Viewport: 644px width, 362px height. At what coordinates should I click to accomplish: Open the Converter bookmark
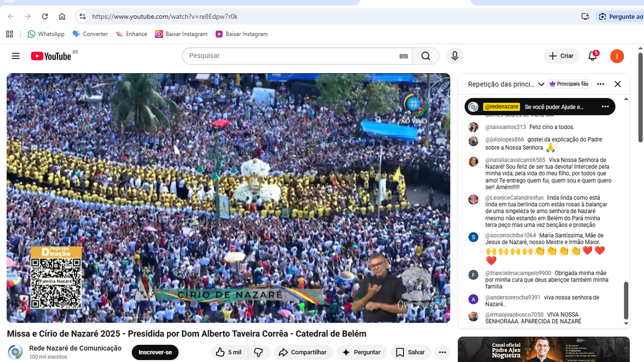click(x=90, y=34)
